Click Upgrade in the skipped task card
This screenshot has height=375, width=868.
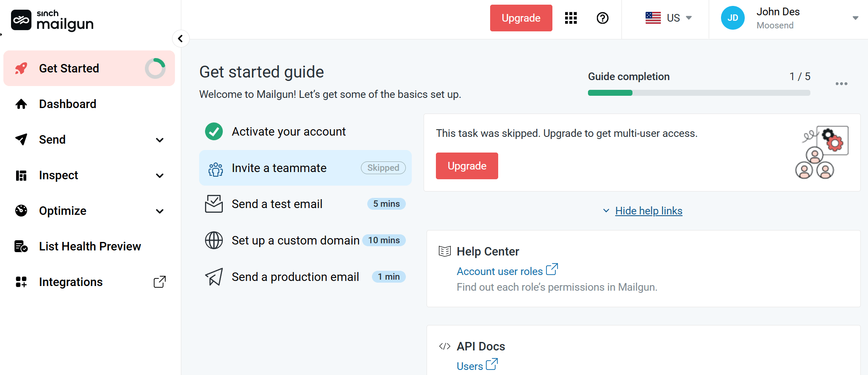[467, 166]
